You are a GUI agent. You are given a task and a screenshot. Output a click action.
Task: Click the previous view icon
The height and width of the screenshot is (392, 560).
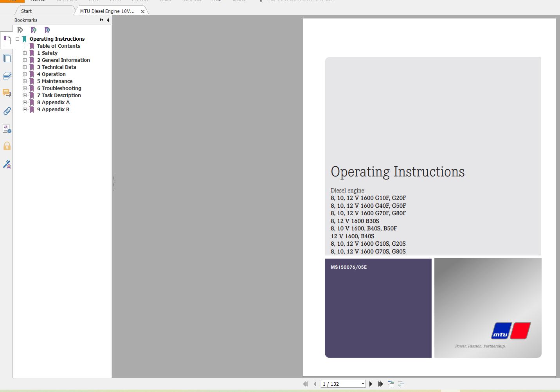(391, 384)
